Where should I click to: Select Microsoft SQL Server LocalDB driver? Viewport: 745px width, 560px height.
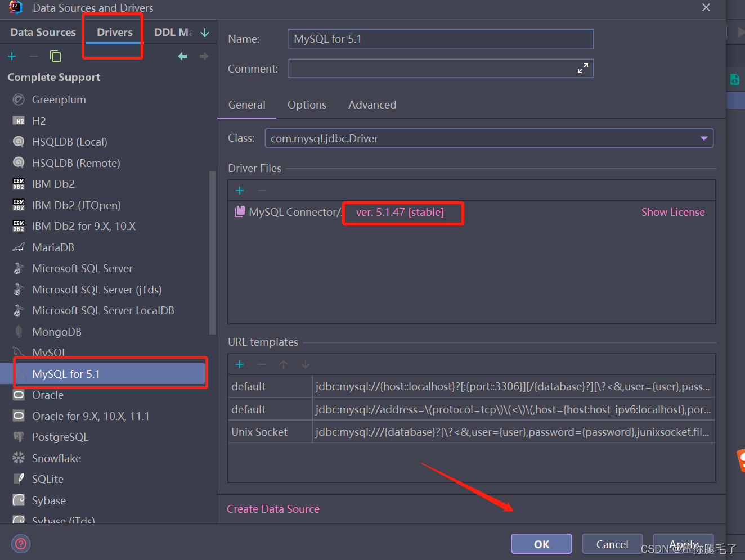point(105,310)
